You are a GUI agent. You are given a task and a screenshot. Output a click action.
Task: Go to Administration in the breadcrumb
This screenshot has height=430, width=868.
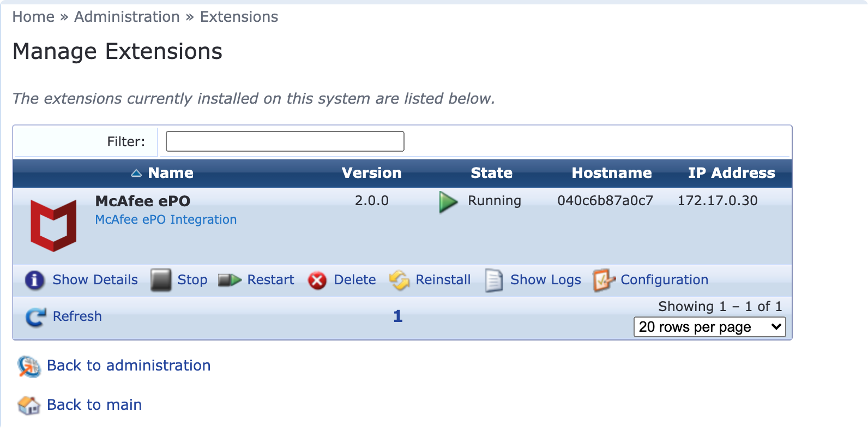tap(127, 17)
